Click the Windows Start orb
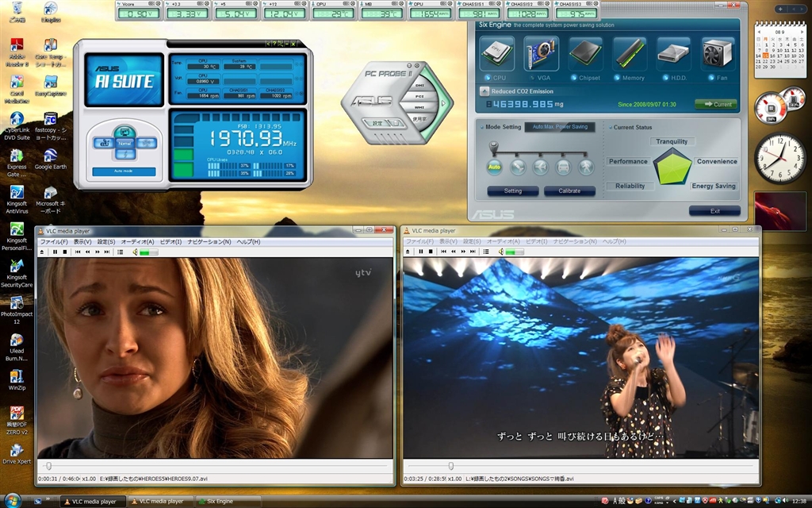812x508 pixels. 11,501
